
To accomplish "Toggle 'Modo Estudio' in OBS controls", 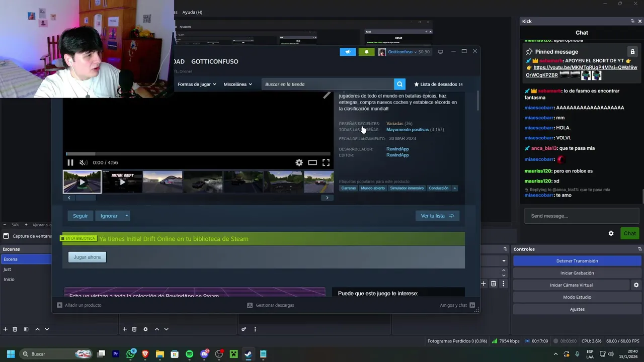I will [577, 297].
